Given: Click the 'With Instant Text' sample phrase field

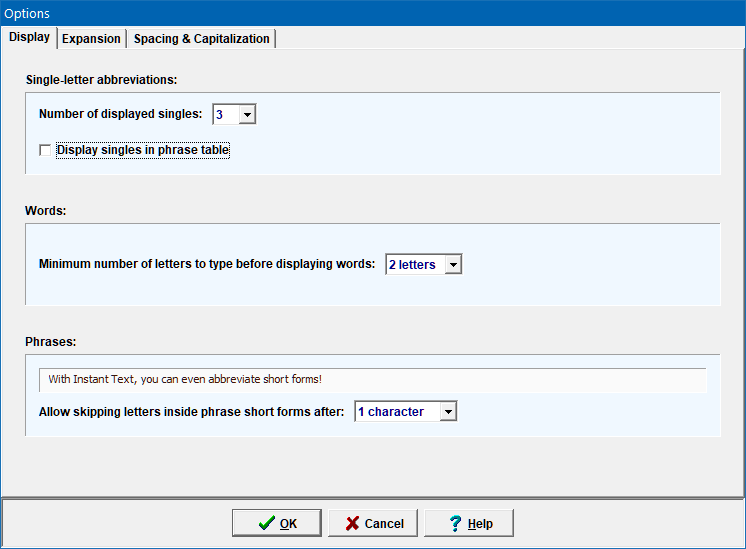Looking at the screenshot, I should point(372,380).
